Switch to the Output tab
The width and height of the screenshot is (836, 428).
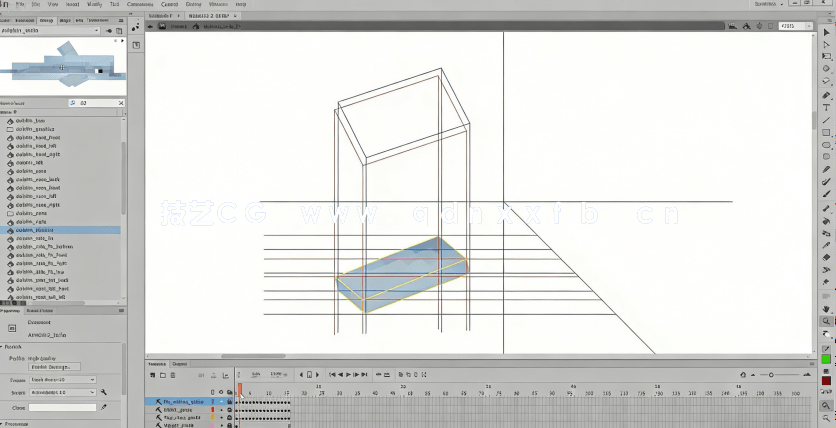(x=180, y=364)
